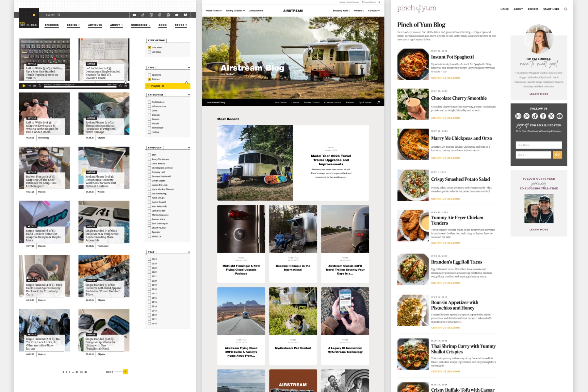This screenshot has height=392, width=588.
Task: Click GO to submit email signup
Action: click(557, 155)
